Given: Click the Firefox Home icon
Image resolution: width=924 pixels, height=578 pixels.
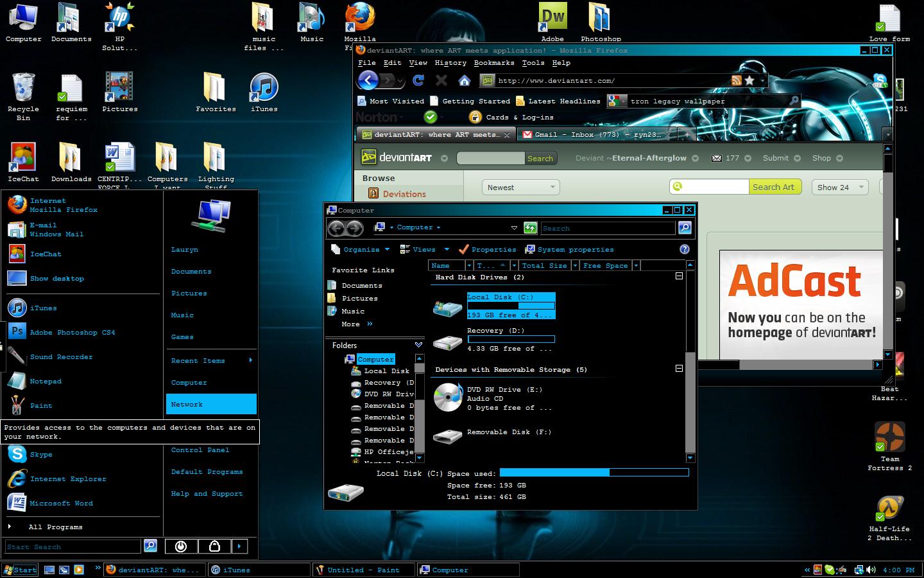Looking at the screenshot, I should coord(464,80).
